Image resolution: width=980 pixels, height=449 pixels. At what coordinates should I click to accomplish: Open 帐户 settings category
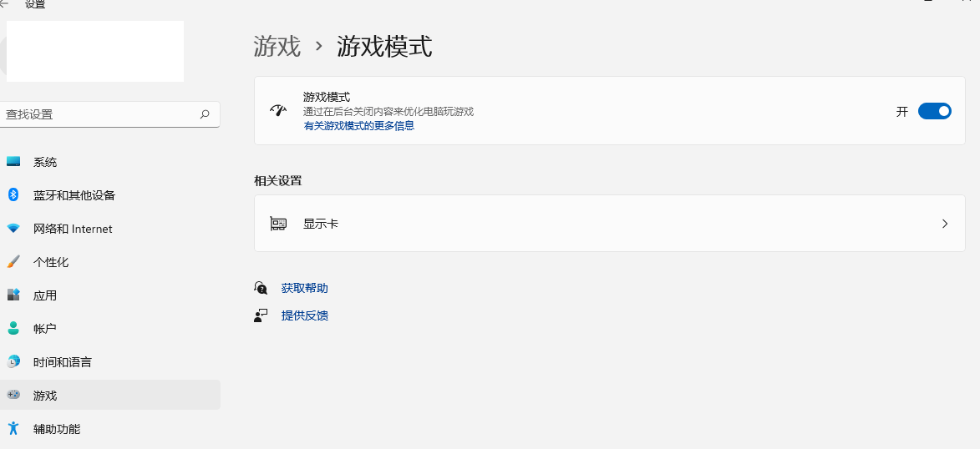[x=110, y=328]
